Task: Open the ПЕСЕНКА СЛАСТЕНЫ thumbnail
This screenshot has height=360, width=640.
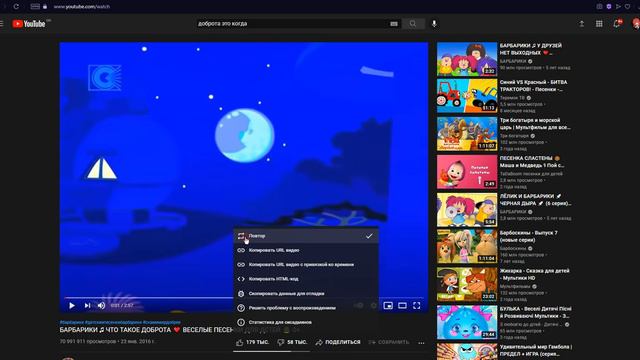Action: coord(467,171)
